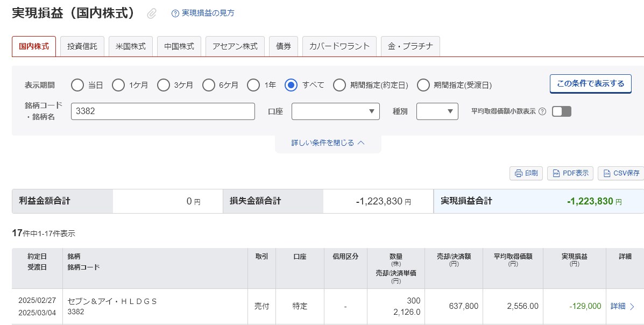Open the カバードワラント tab
The width and height of the screenshot is (644, 325).
point(339,46)
